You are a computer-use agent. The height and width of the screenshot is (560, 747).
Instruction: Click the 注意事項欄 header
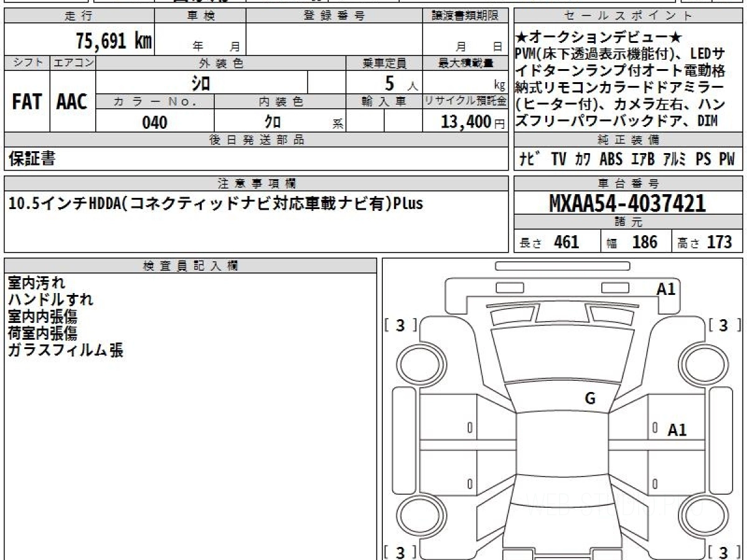[256, 184]
